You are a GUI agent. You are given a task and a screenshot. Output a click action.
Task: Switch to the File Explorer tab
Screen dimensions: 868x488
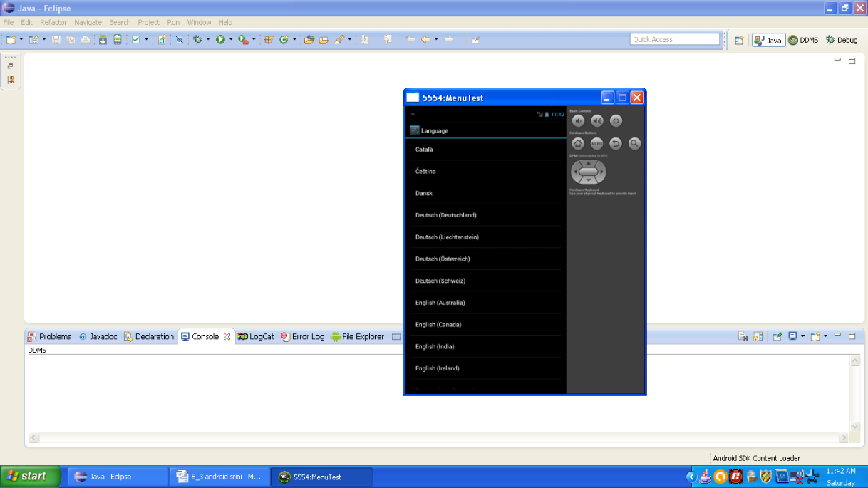[x=358, y=336]
